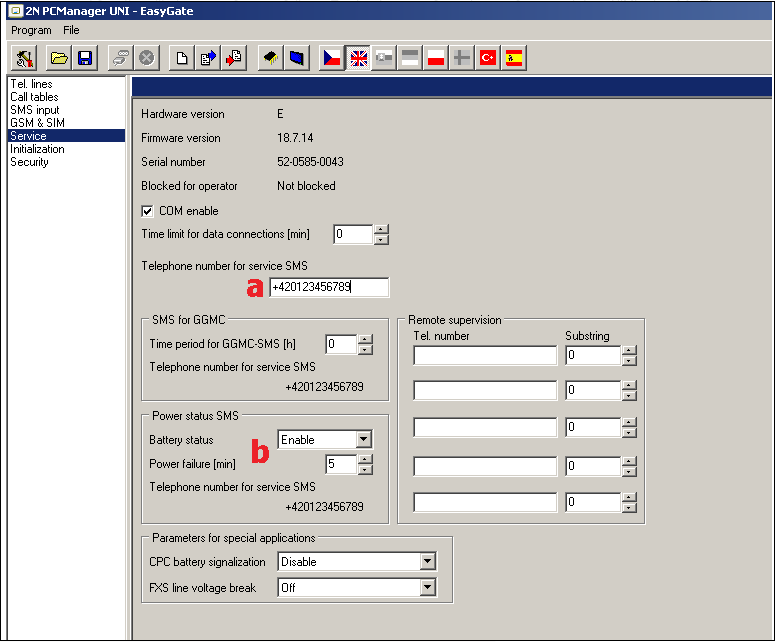The height and width of the screenshot is (642, 775).
Task: Click the open folder toolbar icon
Action: 59,58
